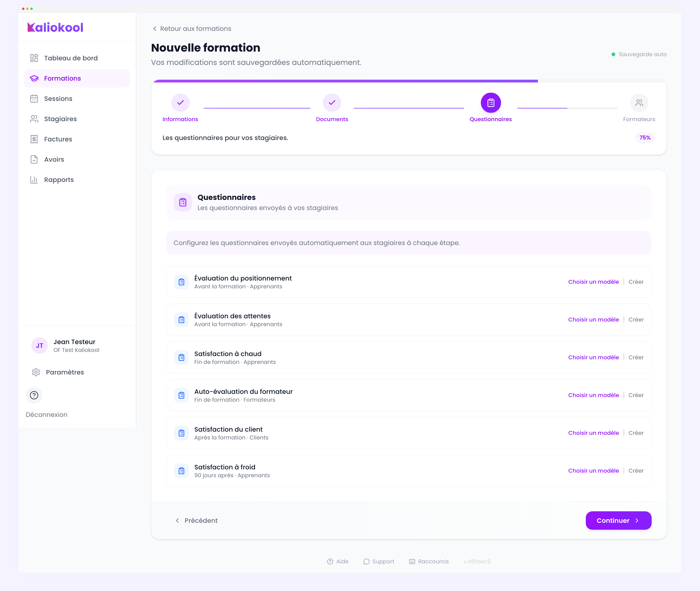Choisir un modèle for Satisfaction du client
This screenshot has width=700, height=591.
[x=593, y=433]
